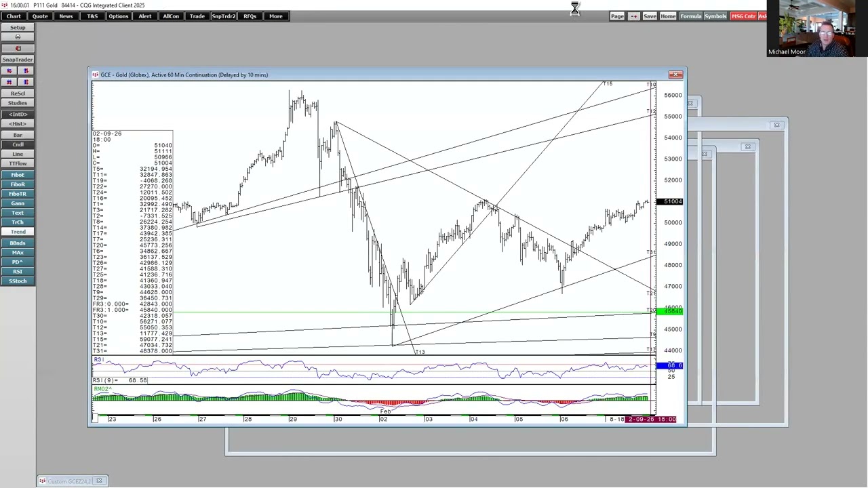The height and width of the screenshot is (488, 868).
Task: Switch chart type to Line
Action: (18, 154)
